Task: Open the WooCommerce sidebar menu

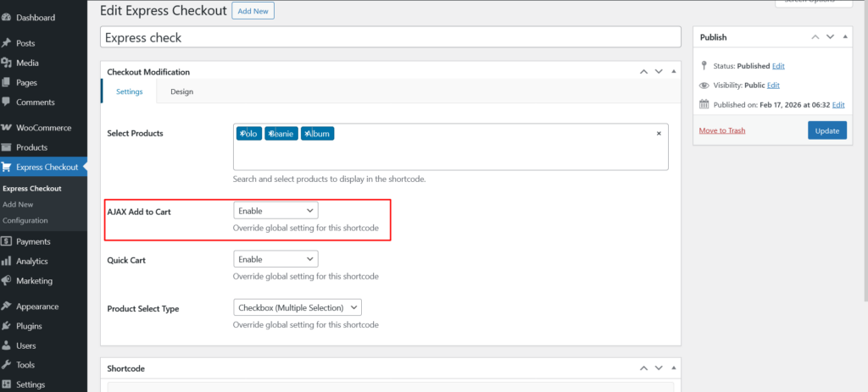Action: click(43, 128)
